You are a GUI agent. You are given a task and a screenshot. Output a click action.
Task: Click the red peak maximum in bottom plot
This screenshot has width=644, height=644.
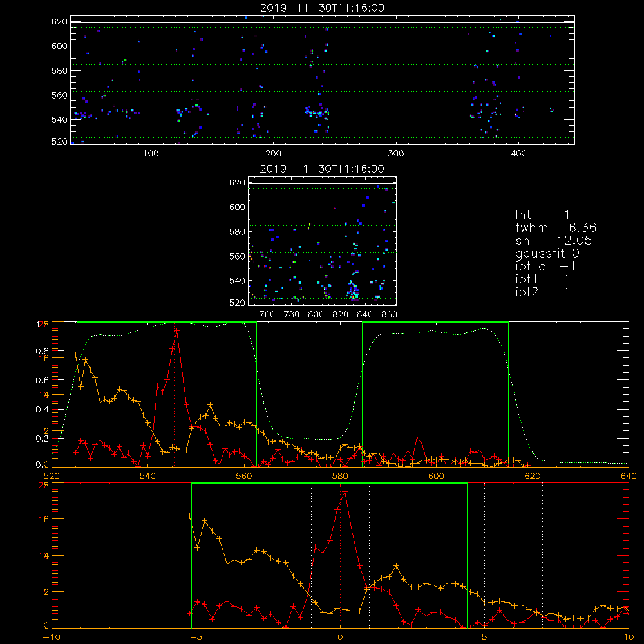pyautogui.click(x=345, y=491)
